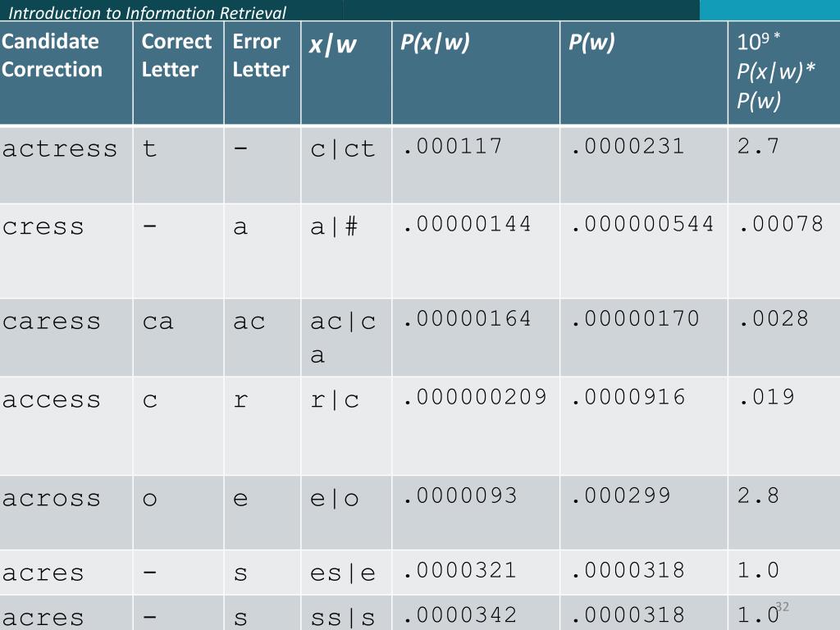The height and width of the screenshot is (630, 840).
Task: Click the result '2.8'
Action: coord(757,495)
